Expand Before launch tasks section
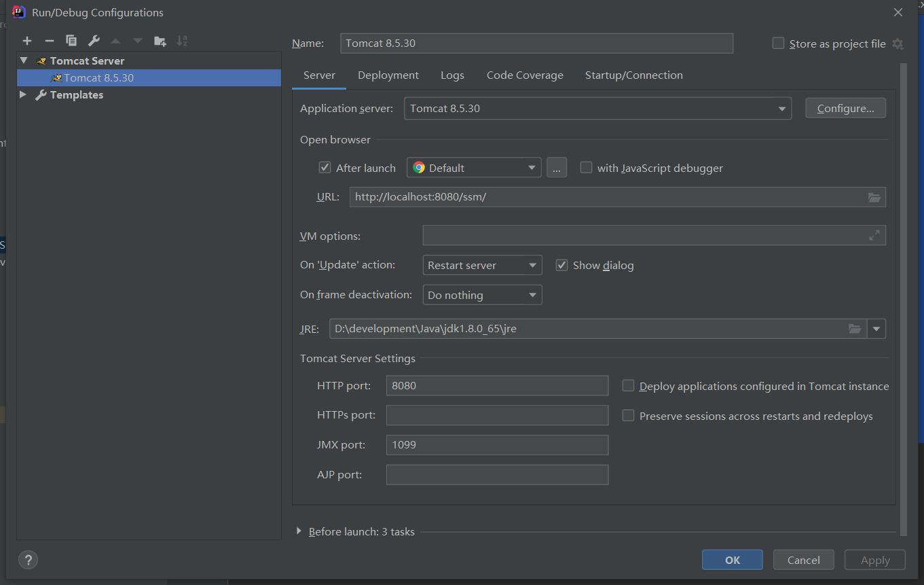924x585 pixels. tap(299, 531)
